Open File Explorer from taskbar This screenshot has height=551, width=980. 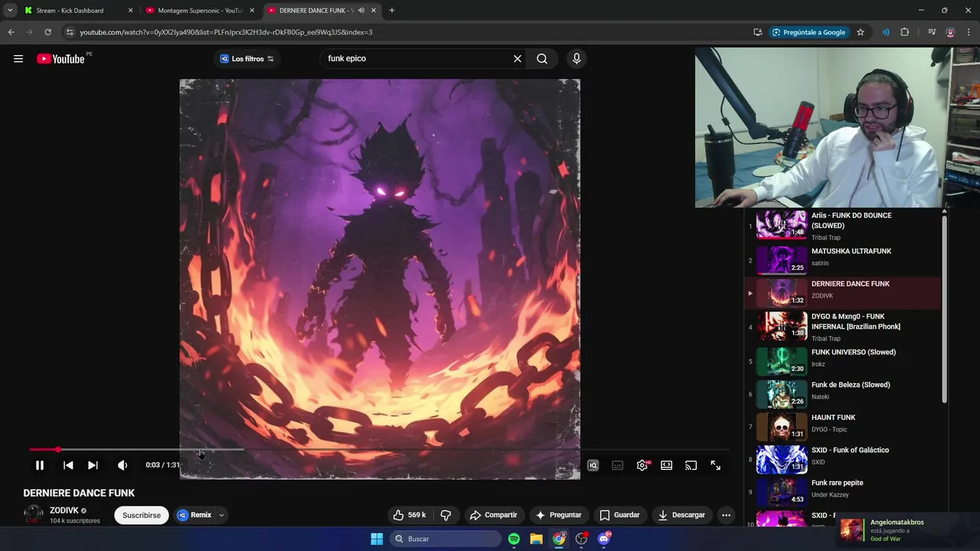click(537, 539)
